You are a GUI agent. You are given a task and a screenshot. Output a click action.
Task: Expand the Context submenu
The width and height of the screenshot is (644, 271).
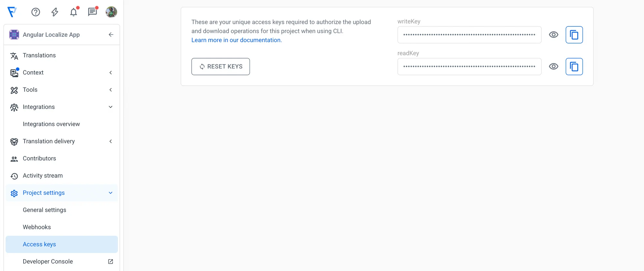click(111, 73)
